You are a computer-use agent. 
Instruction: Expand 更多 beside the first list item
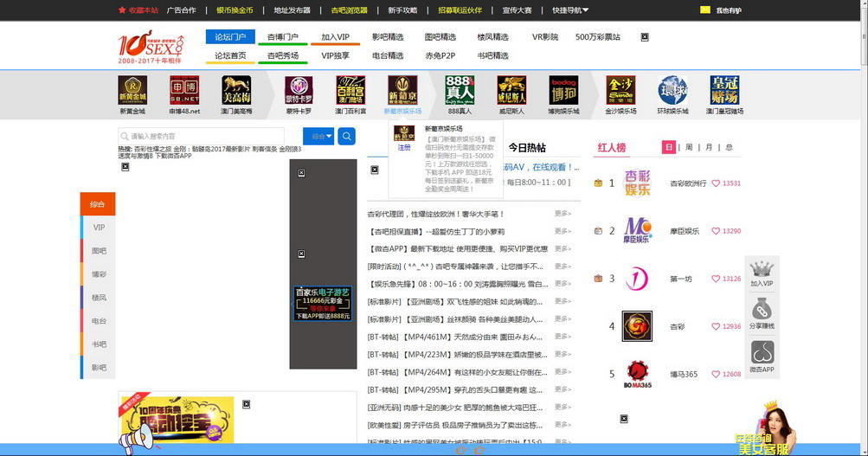tap(563, 214)
